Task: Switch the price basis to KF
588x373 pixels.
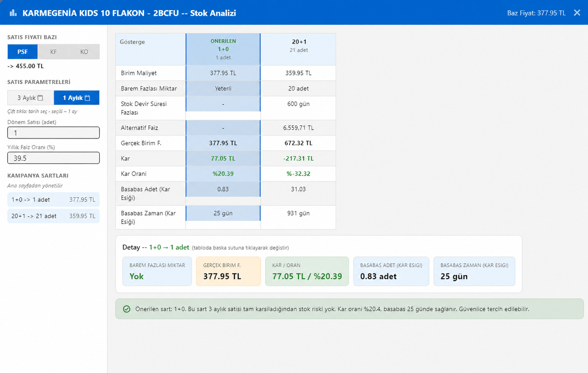Action: pos(53,52)
